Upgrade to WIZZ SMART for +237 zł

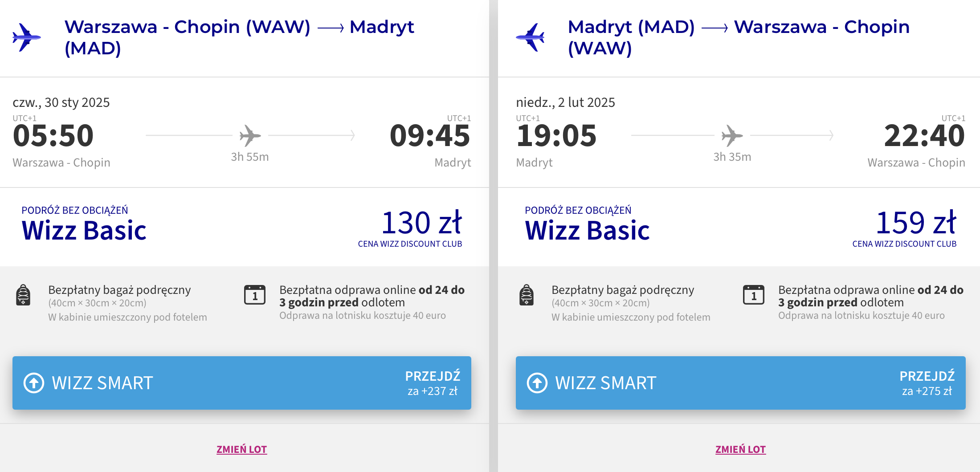(x=242, y=383)
